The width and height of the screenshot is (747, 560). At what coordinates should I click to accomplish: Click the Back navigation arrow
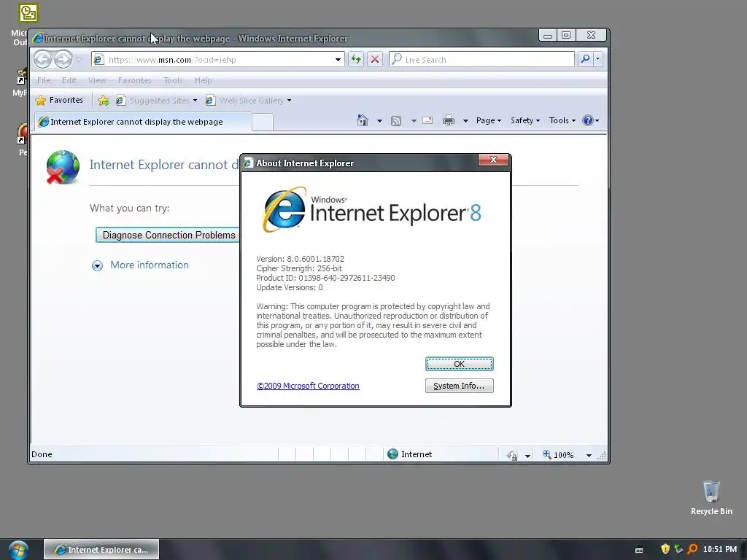pos(43,60)
